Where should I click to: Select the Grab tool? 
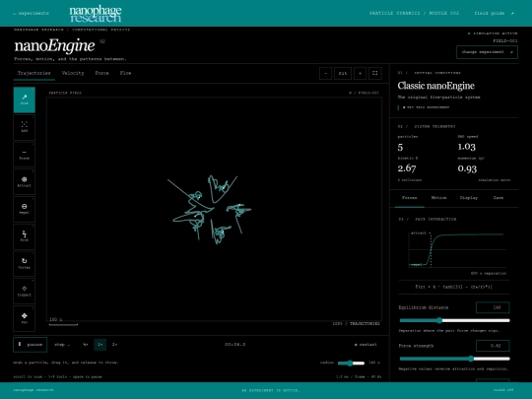(24, 100)
